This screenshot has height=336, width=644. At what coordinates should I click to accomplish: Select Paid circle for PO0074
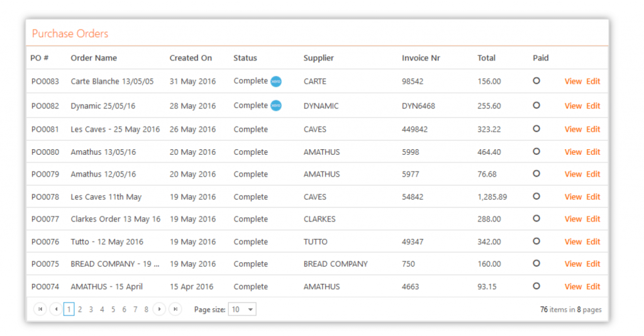pos(536,286)
